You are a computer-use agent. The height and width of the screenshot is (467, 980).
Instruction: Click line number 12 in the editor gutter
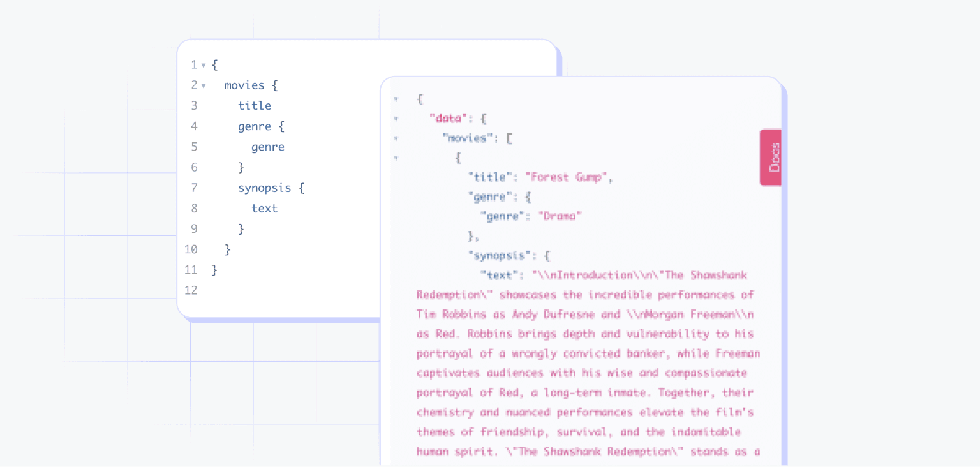[191, 290]
